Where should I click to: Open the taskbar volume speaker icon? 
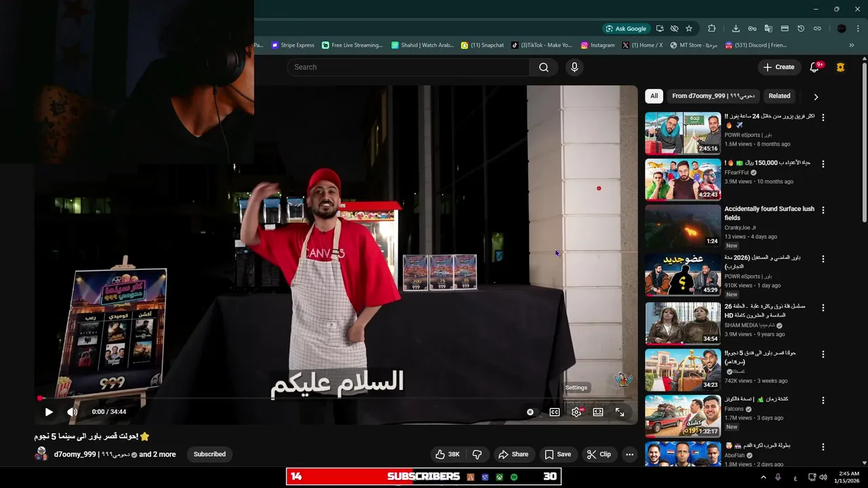(x=823, y=477)
